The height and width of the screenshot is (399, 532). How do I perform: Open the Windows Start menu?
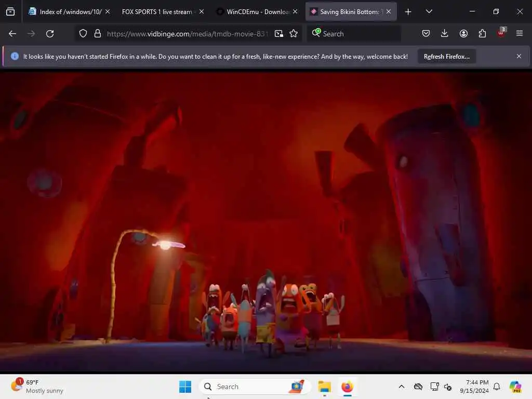(x=185, y=387)
